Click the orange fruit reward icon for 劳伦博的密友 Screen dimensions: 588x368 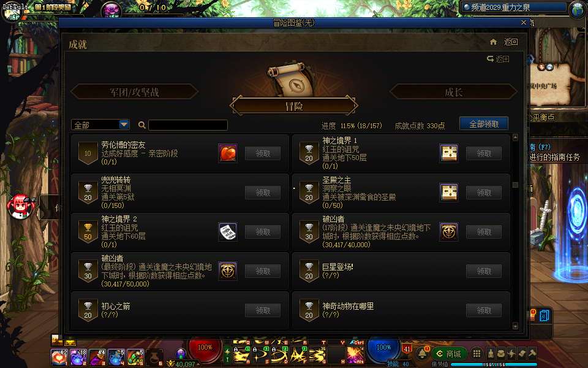[x=228, y=153]
